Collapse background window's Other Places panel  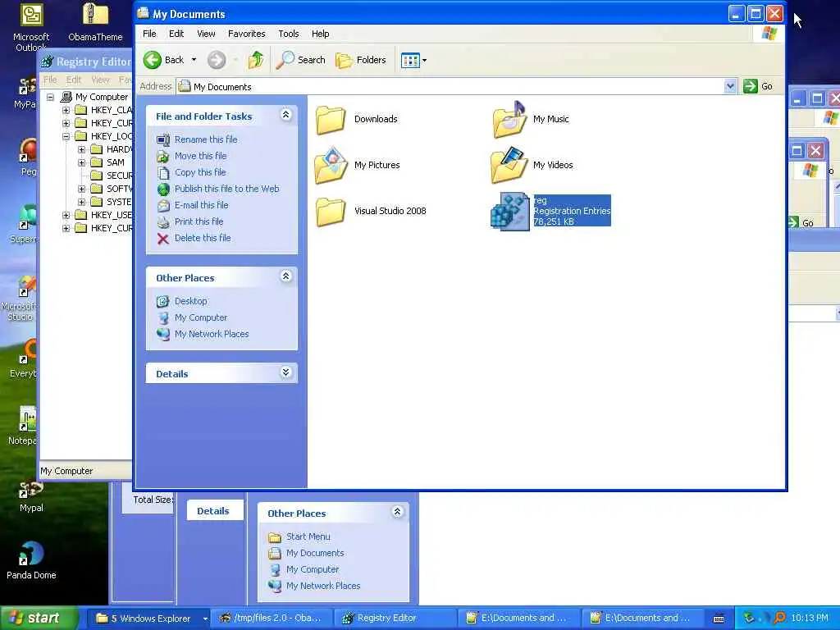pyautogui.click(x=397, y=512)
